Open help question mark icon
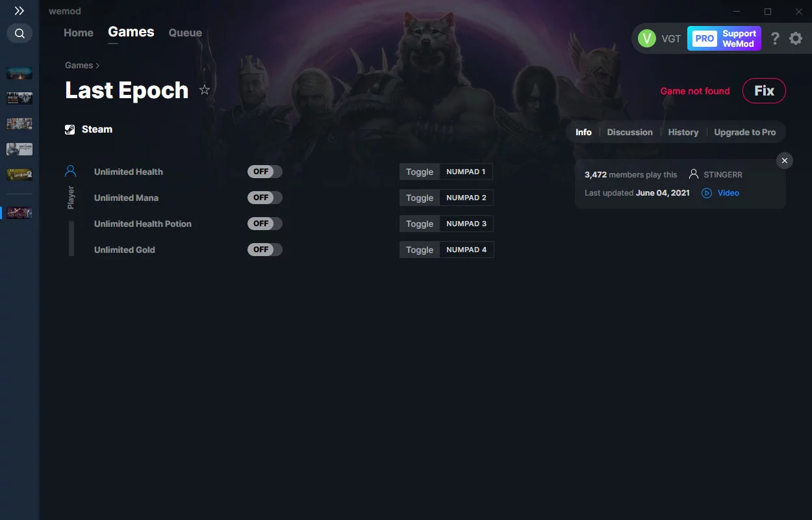 coord(775,38)
